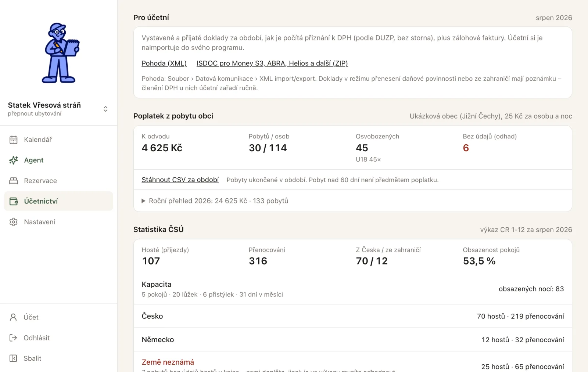Click Ukázková obec rate description
This screenshot has height=372, width=588.
tap(491, 116)
